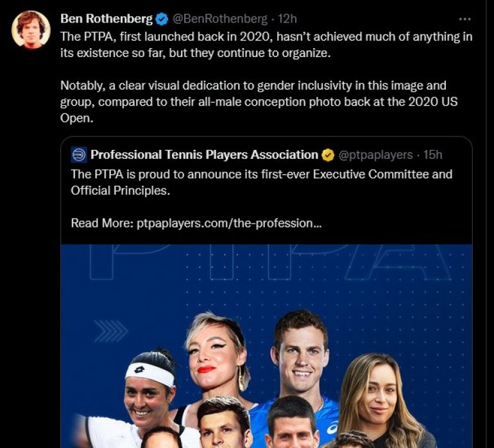Click the @ptpaplayers handle
Image resolution: width=494 pixels, height=448 pixels.
(x=375, y=155)
